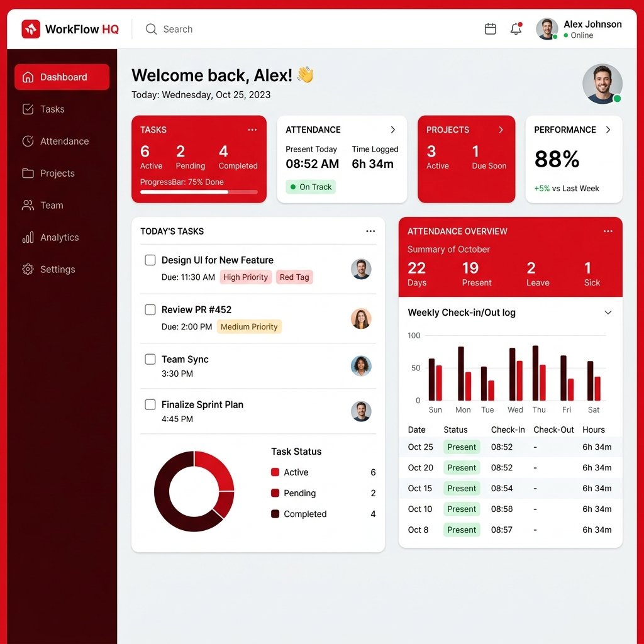644x644 pixels.
Task: Expand the Performance card arrow
Action: tap(608, 130)
